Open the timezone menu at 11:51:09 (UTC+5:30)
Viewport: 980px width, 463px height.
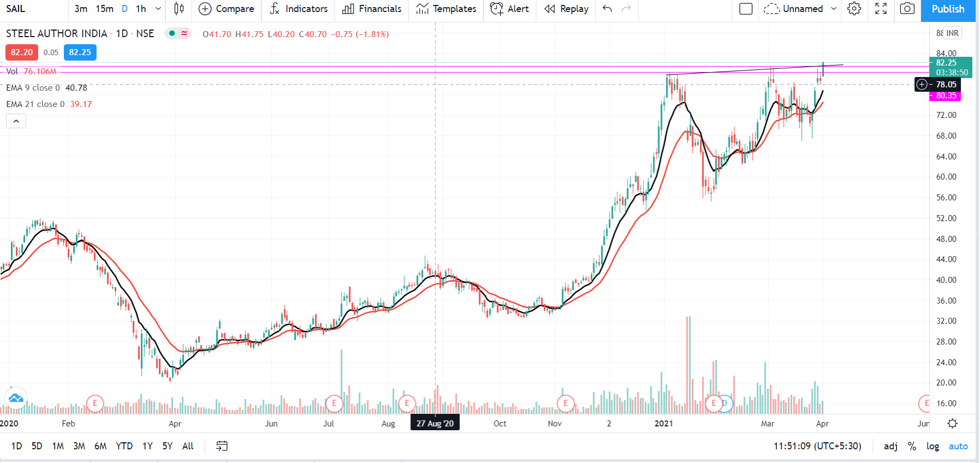click(x=817, y=446)
